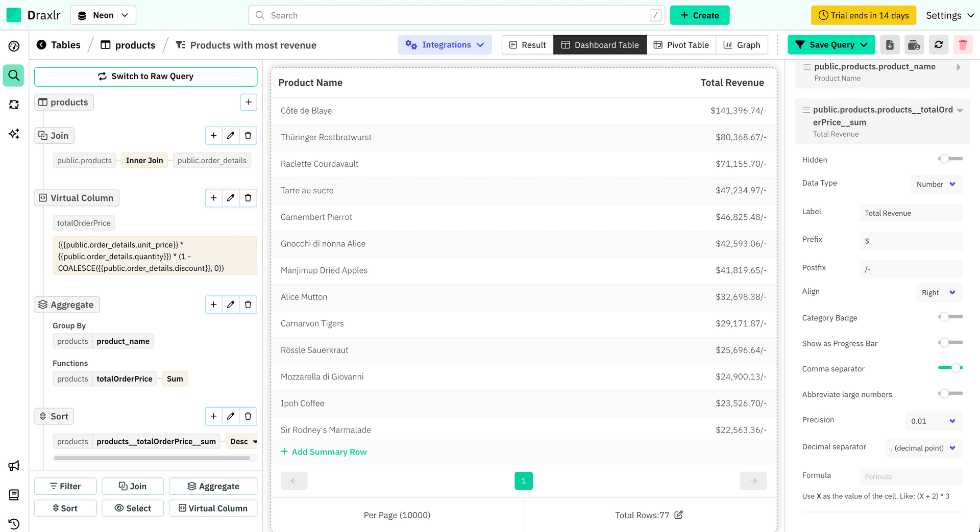
Task: Click the Switch to Raw Query button
Action: pyautogui.click(x=145, y=77)
